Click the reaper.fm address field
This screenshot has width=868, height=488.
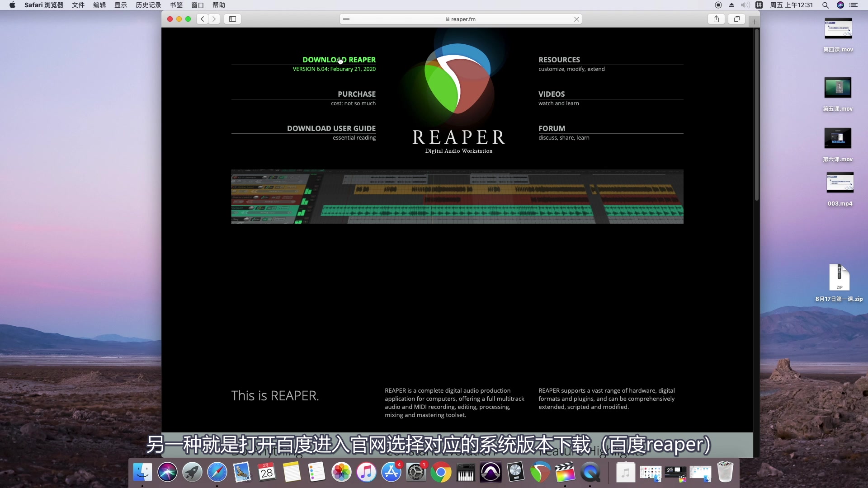[x=461, y=19]
